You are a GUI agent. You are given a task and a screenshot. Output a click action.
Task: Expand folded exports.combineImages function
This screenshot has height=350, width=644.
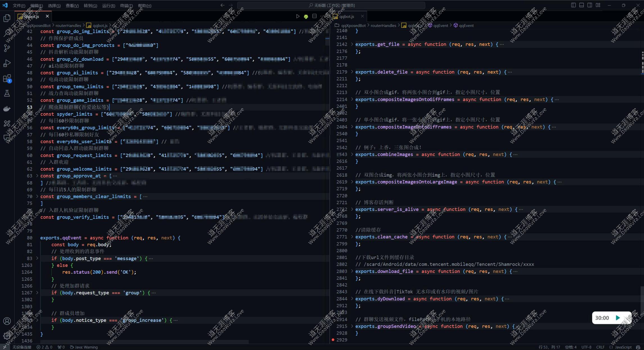click(x=352, y=154)
